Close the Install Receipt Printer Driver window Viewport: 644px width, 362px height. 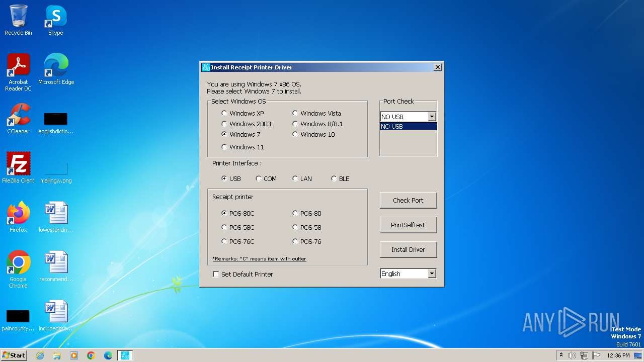click(x=438, y=67)
